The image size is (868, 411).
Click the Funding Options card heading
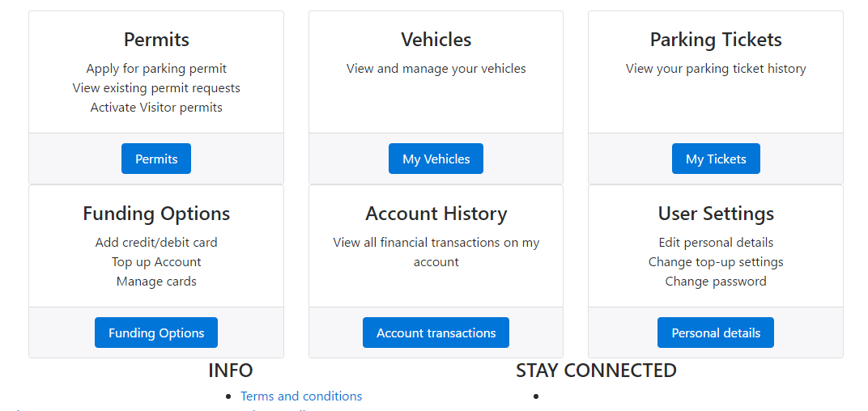click(x=156, y=214)
